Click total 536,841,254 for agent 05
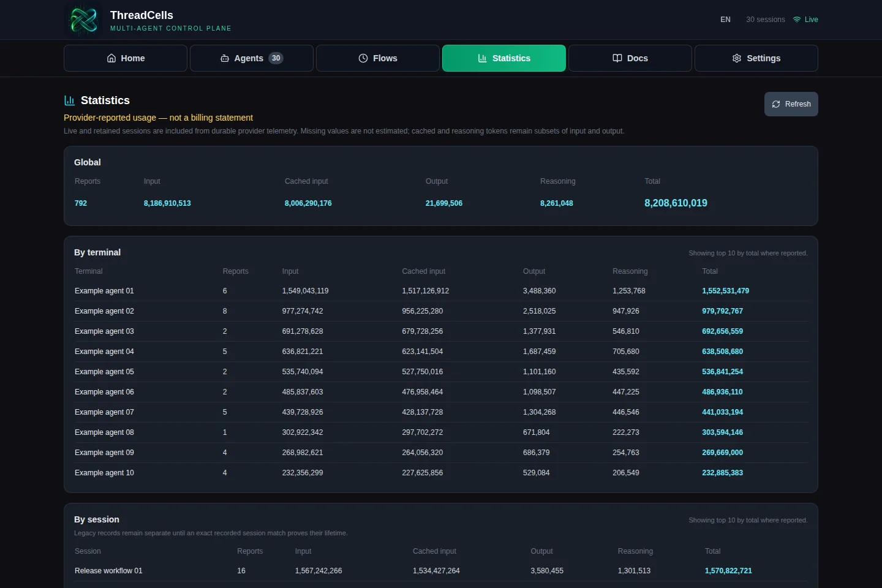The height and width of the screenshot is (588, 882). pyautogui.click(x=722, y=372)
